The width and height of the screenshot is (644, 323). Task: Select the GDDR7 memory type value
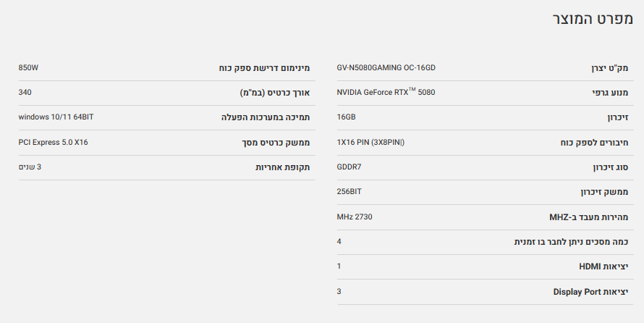point(349,167)
